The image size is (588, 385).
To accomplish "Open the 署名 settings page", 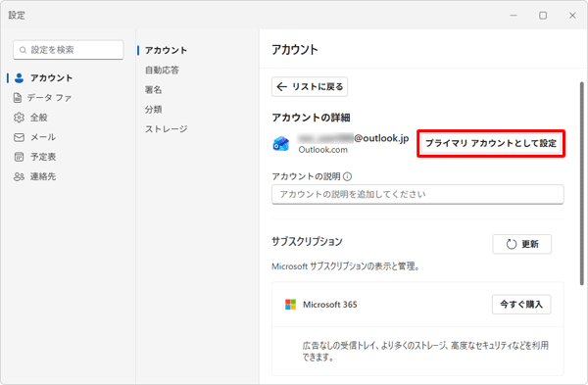I will coord(154,90).
